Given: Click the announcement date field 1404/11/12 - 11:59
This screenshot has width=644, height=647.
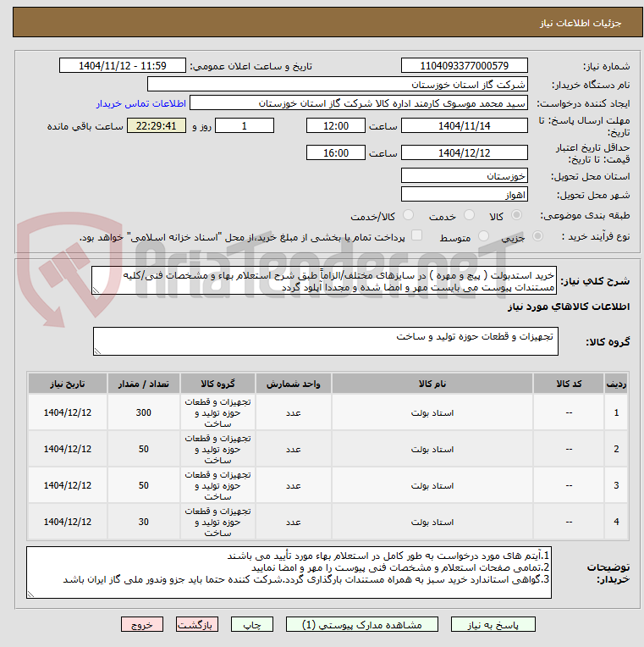Looking at the screenshot, I should [123, 65].
